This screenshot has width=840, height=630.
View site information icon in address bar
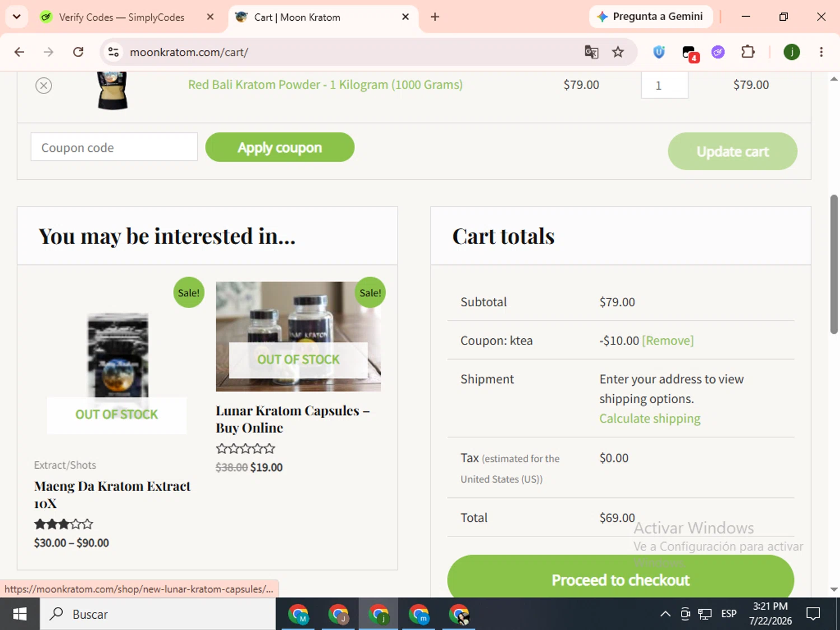click(114, 52)
